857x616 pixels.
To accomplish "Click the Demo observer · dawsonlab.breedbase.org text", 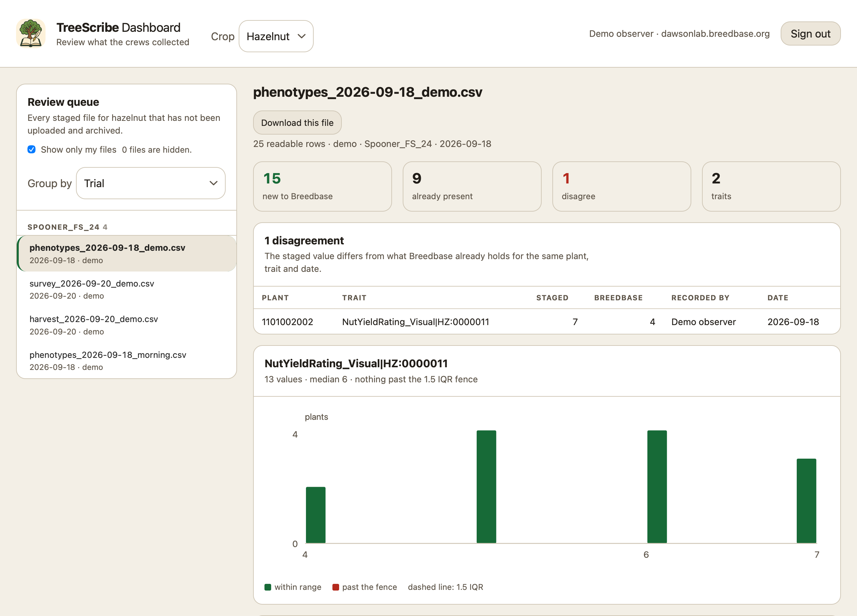I will point(679,33).
